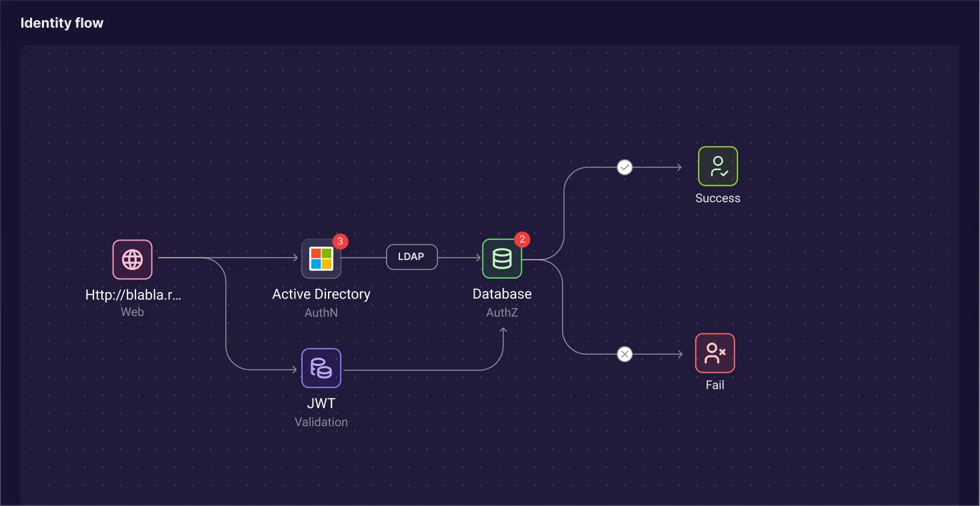Click the Web subtitle under the URL
Viewport: 980px width, 506px height.
(x=132, y=312)
